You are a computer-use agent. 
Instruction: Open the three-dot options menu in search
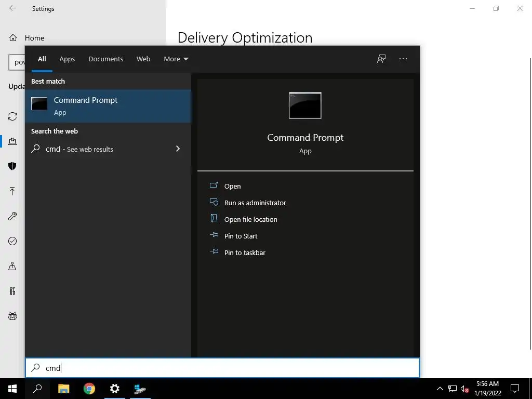point(403,59)
